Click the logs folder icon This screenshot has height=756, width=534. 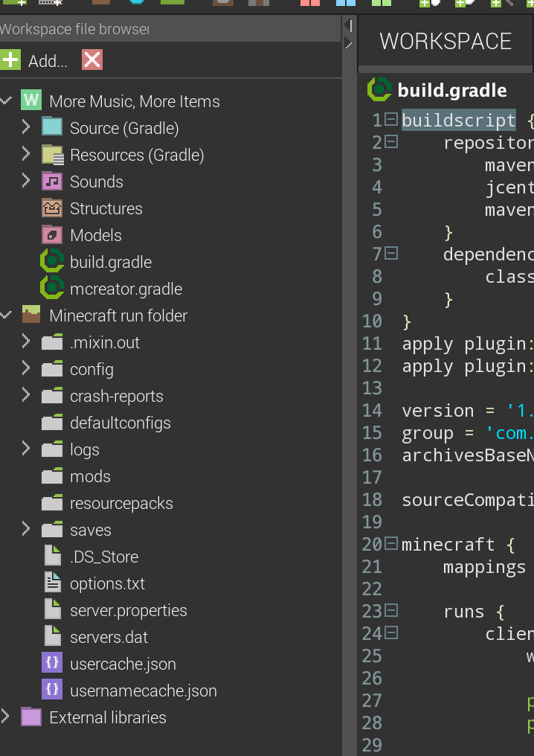point(52,449)
